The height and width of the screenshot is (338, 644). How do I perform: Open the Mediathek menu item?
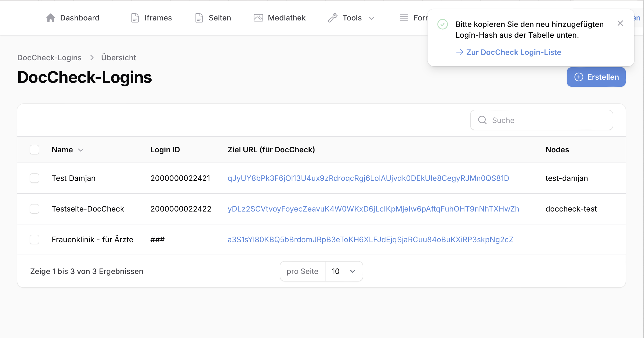(280, 18)
